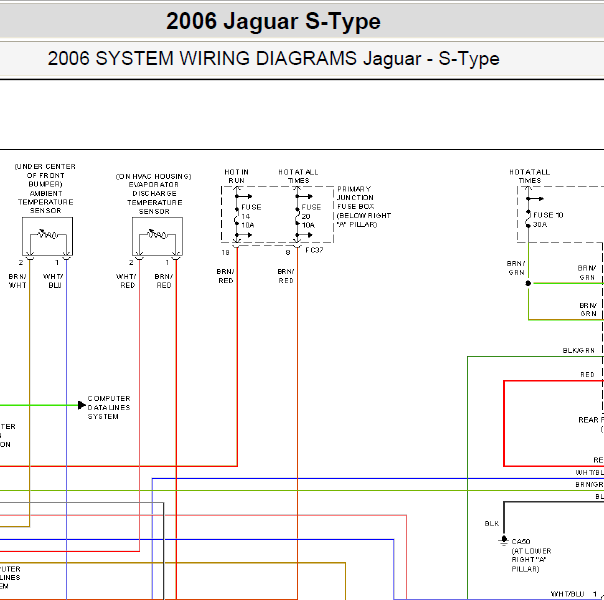This screenshot has width=604, height=600.
Task: Select the "FUSE 20 10A" label
Action: 311,216
